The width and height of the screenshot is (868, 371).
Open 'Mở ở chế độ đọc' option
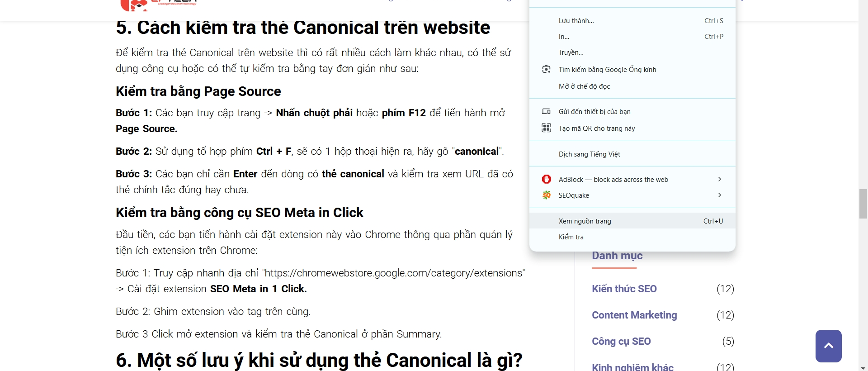point(632,86)
